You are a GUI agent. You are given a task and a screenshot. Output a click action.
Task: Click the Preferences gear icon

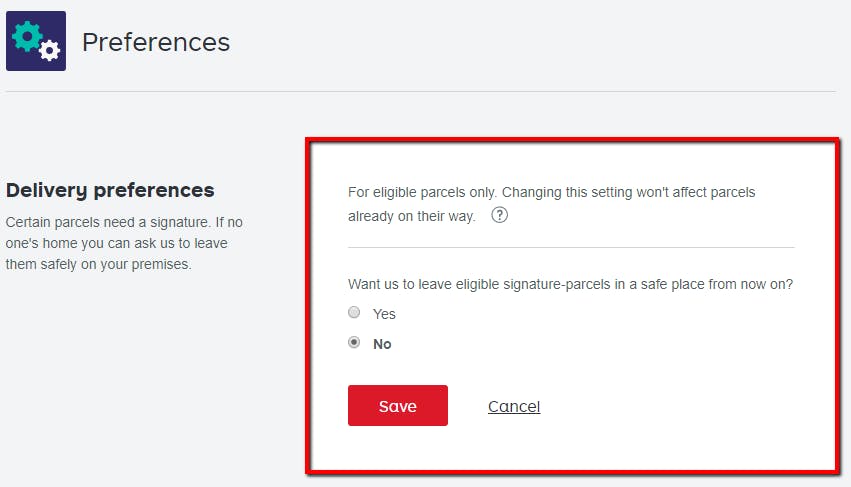(x=36, y=41)
